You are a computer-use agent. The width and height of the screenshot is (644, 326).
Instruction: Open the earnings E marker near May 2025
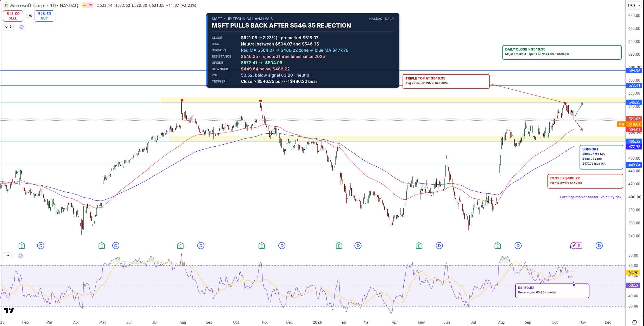pyautogui.click(x=102, y=245)
